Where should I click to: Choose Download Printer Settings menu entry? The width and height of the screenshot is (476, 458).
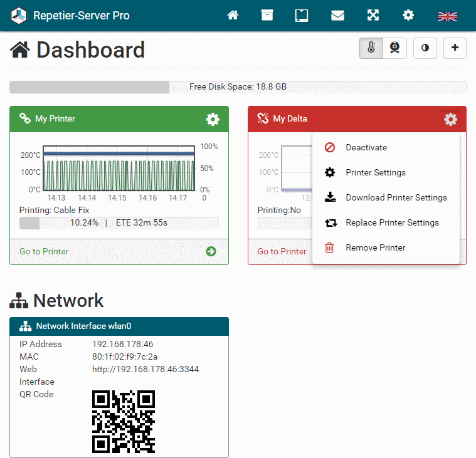[x=396, y=198]
